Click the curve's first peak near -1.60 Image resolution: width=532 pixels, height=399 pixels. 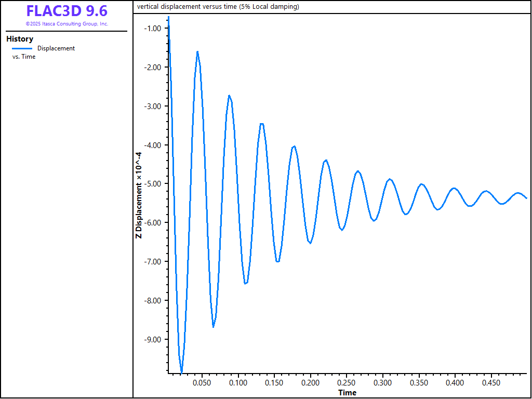(197, 52)
